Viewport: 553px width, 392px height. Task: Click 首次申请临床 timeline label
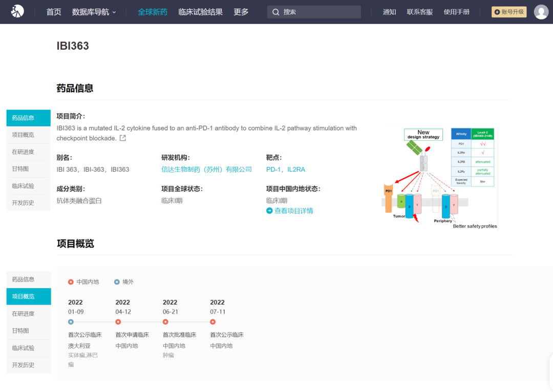[132, 335]
